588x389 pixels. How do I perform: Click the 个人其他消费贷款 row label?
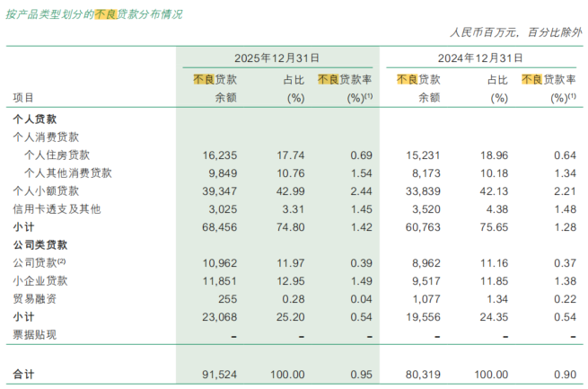point(68,172)
